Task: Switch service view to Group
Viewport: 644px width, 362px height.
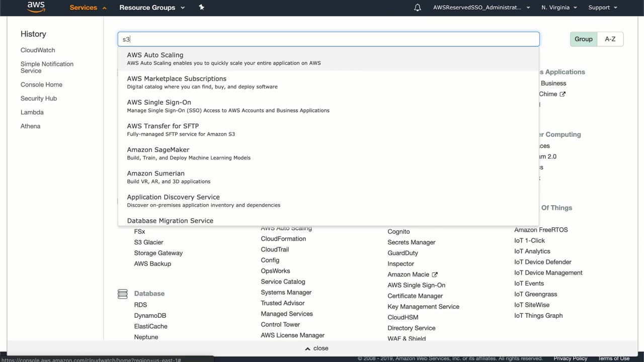Action: pos(584,39)
